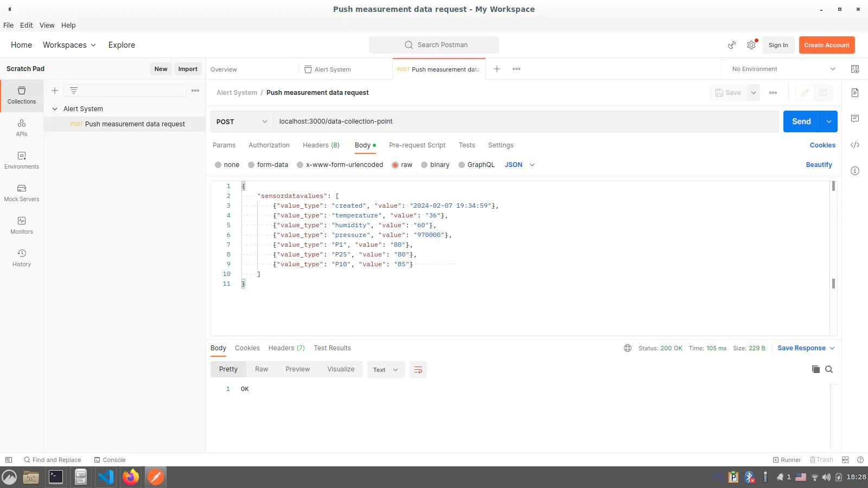
Task: Collapse the Alert System collection
Action: point(55,109)
